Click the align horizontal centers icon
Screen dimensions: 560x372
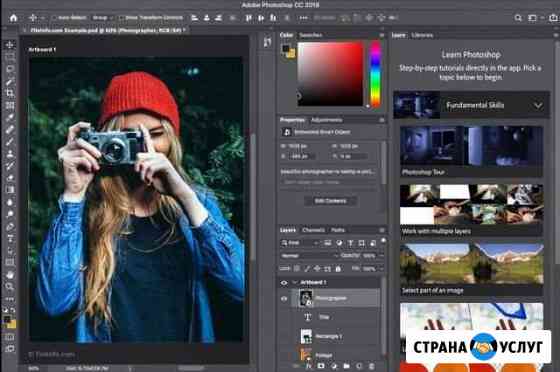207,17
